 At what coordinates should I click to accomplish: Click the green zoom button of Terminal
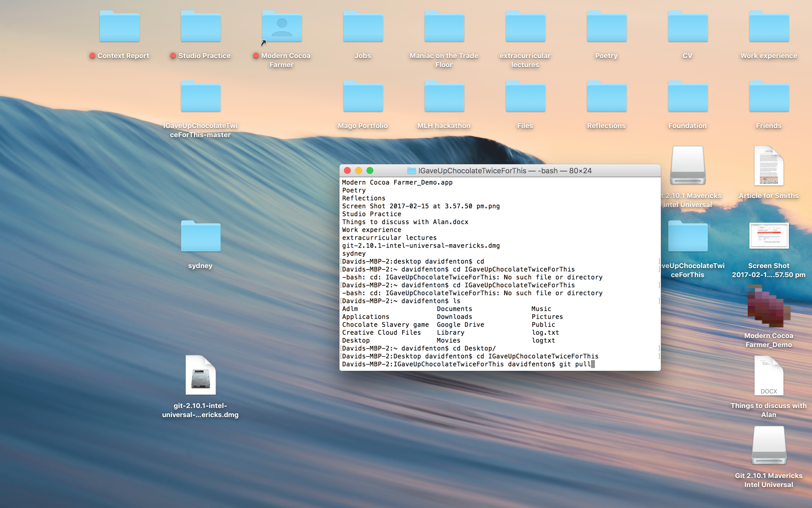point(370,171)
